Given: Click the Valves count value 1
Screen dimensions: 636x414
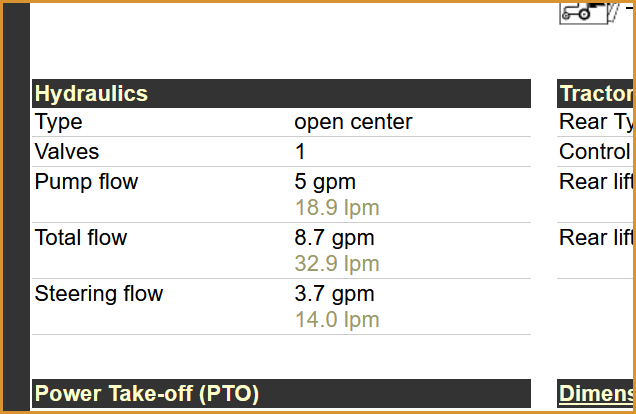Looking at the screenshot, I should [300, 152].
